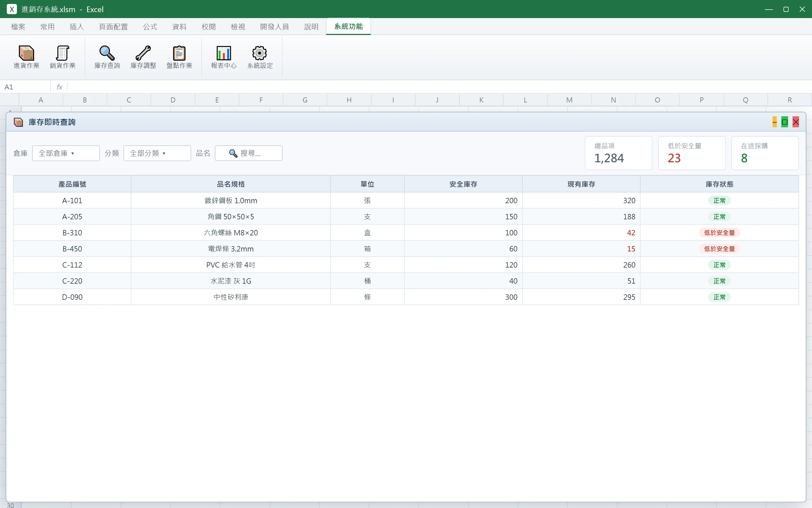812x508 pixels.
Task: Switch to the 插入 tab
Action: [x=76, y=27]
